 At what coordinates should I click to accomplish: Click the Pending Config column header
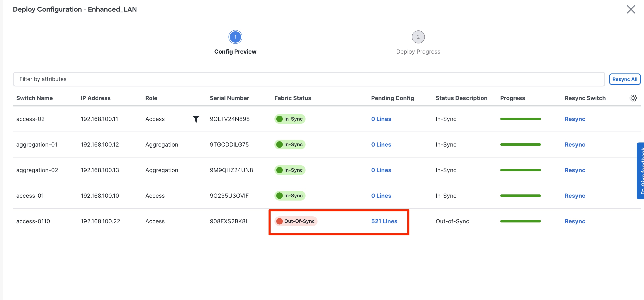pyautogui.click(x=392, y=98)
